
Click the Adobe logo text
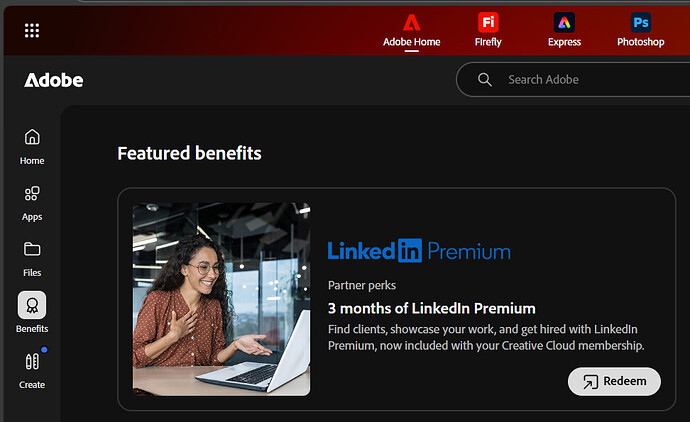click(54, 80)
